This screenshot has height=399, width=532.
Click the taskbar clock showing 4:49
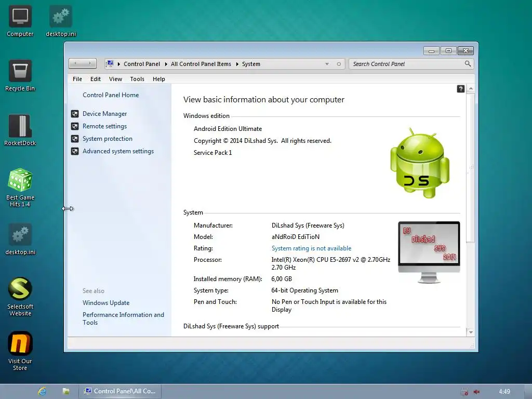click(x=504, y=392)
